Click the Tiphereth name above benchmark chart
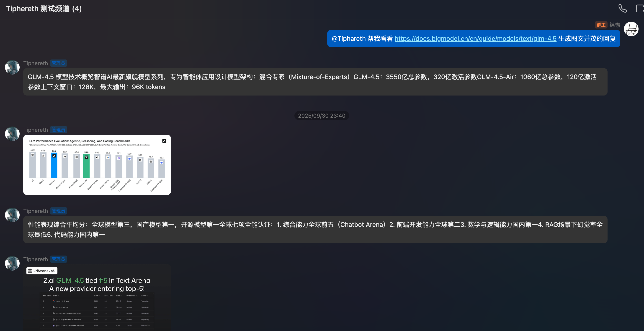Viewport: 644px width, 331px height. 36,130
